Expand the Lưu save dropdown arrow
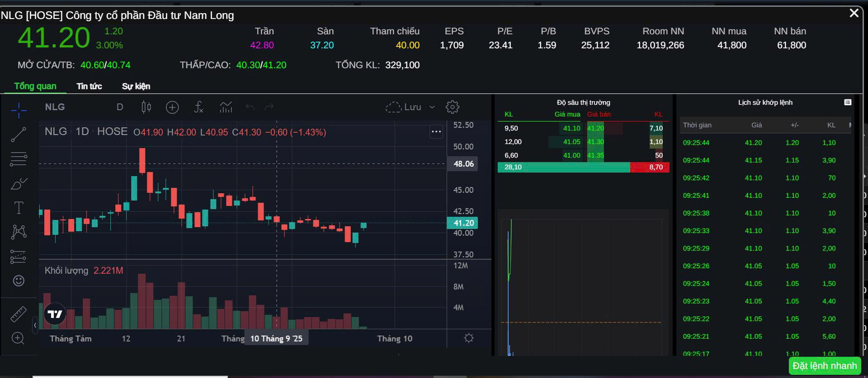This screenshot has width=868, height=378. [432, 107]
